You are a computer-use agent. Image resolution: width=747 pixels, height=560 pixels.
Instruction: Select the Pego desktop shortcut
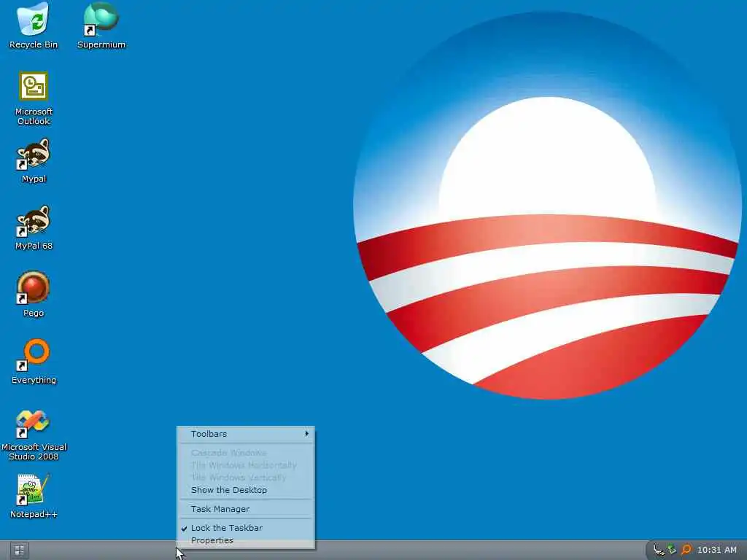point(34,295)
